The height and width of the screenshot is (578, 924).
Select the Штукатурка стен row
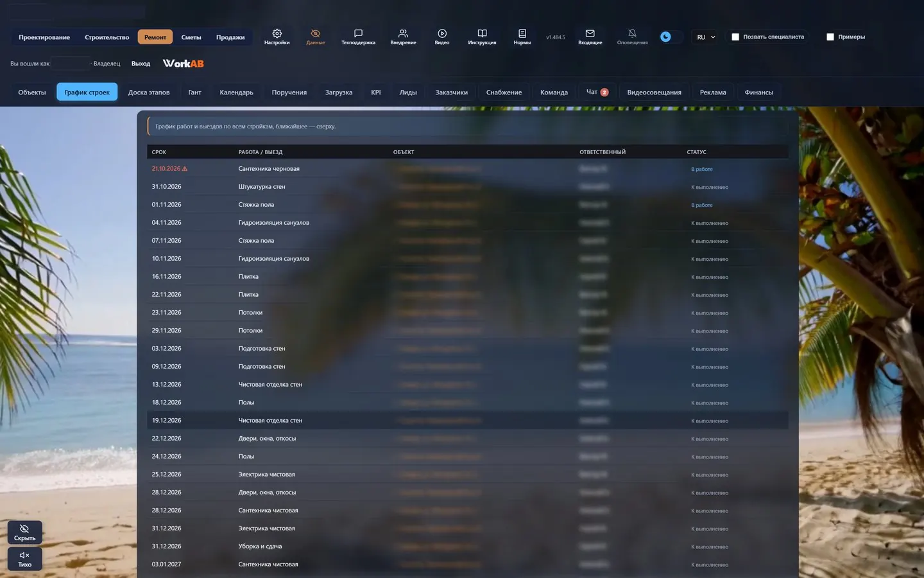468,187
